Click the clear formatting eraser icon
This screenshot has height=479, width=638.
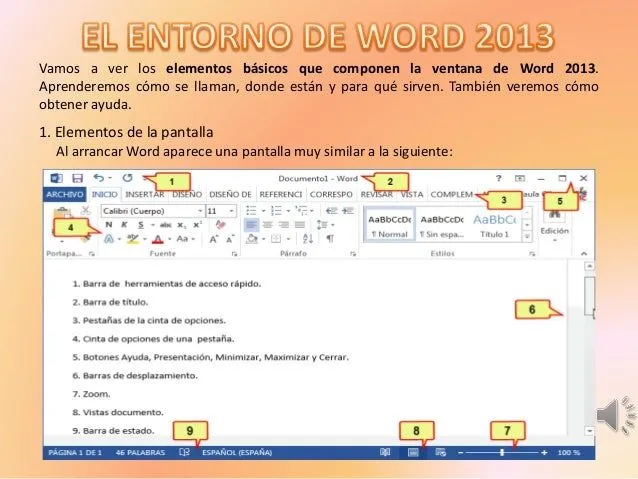[220, 225]
